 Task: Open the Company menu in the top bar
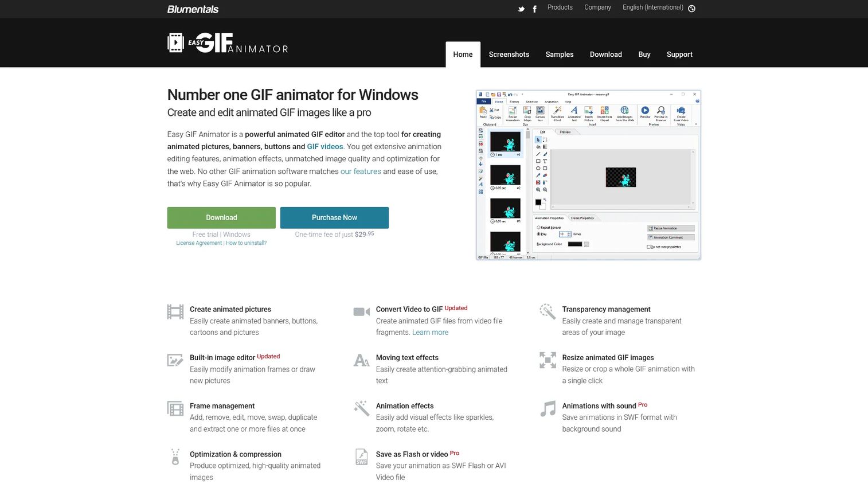(597, 7)
